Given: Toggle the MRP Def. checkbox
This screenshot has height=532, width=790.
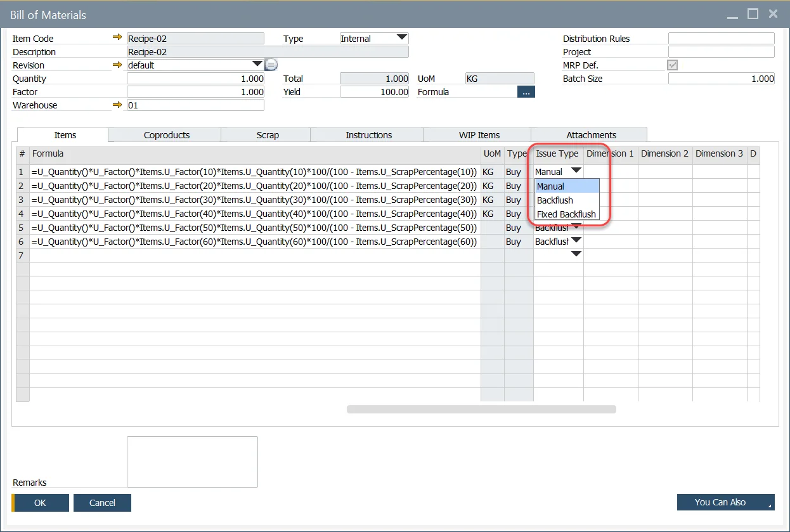Looking at the screenshot, I should (x=673, y=65).
